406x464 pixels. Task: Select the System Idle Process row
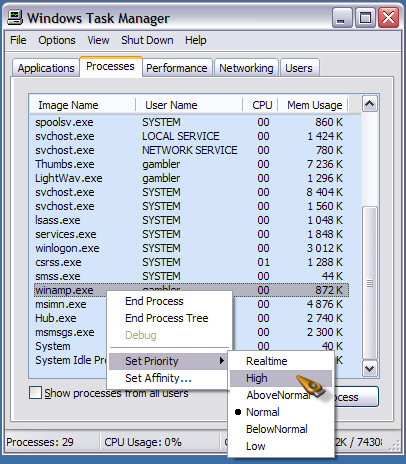click(x=70, y=360)
